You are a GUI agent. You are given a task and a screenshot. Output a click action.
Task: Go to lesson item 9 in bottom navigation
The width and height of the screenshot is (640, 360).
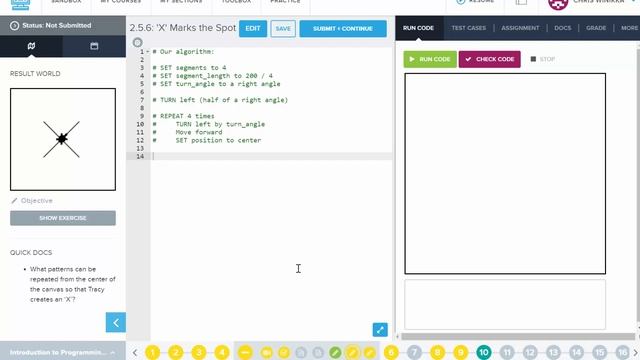460,352
